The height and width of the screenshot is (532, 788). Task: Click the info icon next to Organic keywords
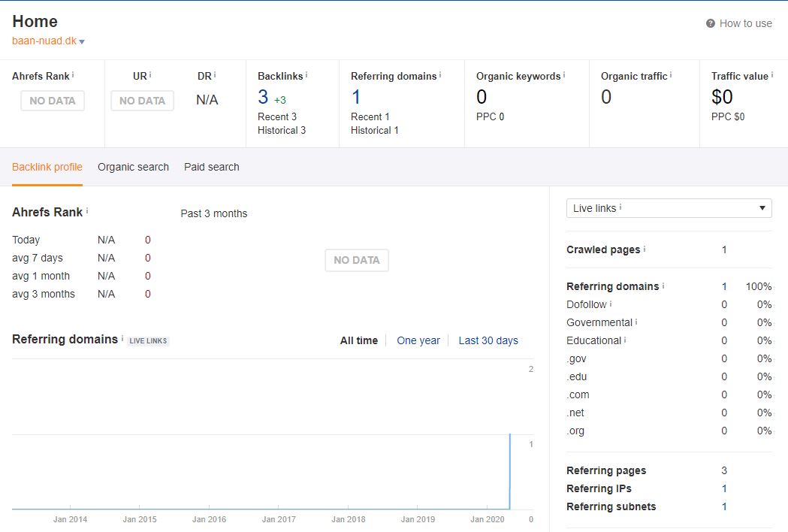(564, 75)
